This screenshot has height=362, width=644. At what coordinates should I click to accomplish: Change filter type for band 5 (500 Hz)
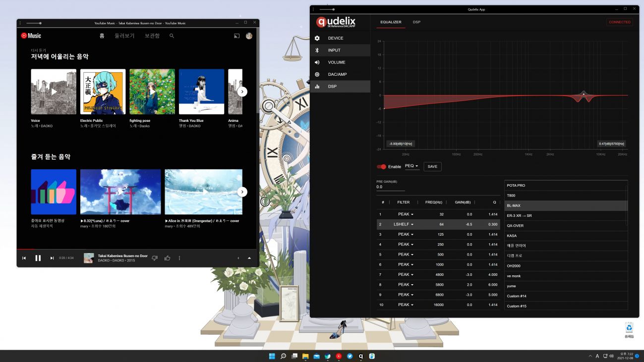click(x=406, y=255)
